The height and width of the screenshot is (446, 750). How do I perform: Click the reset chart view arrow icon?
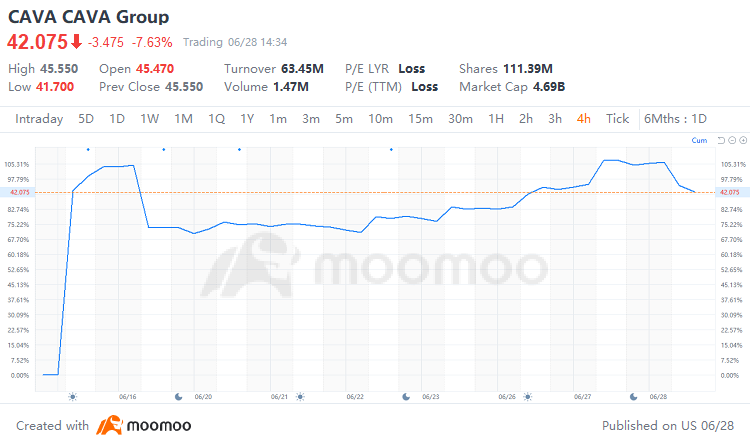click(720, 141)
